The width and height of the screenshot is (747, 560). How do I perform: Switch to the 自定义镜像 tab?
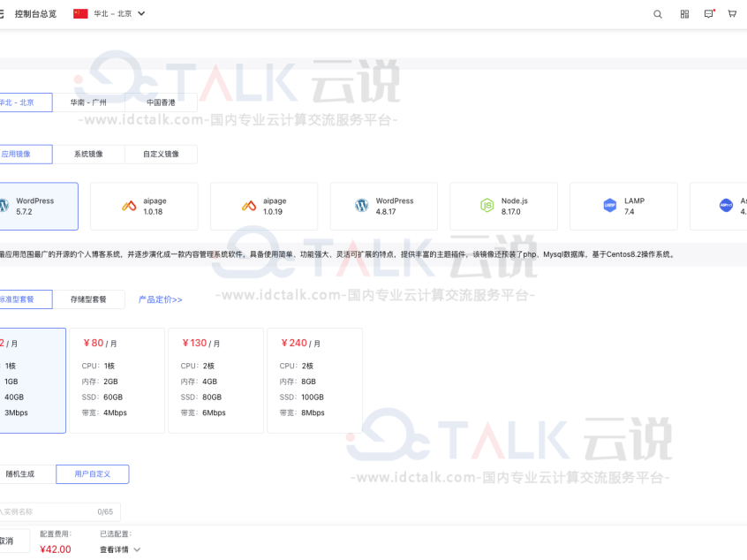click(x=161, y=154)
